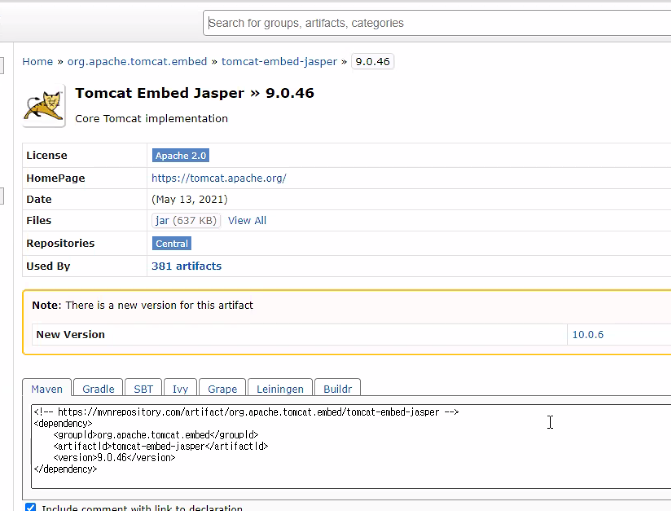671x511 pixels.
Task: Switch to the Grape tab
Action: coord(222,389)
